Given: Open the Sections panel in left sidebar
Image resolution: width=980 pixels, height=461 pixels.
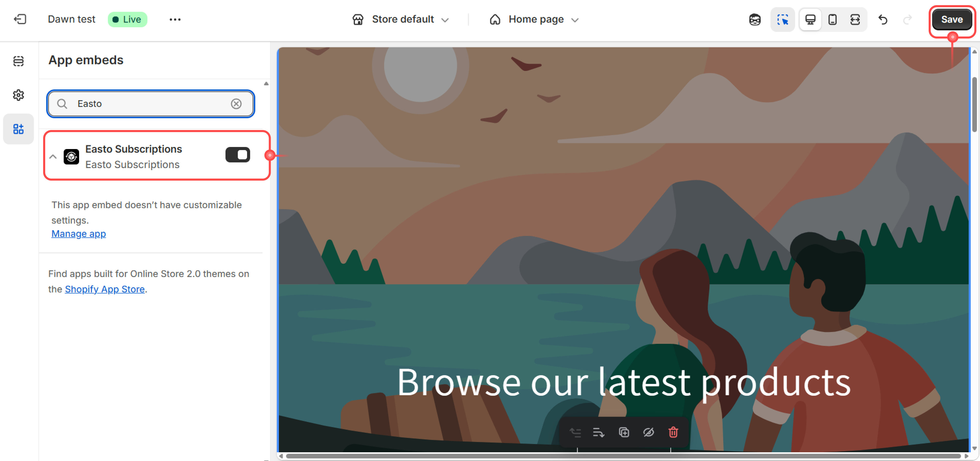Looking at the screenshot, I should (x=18, y=61).
